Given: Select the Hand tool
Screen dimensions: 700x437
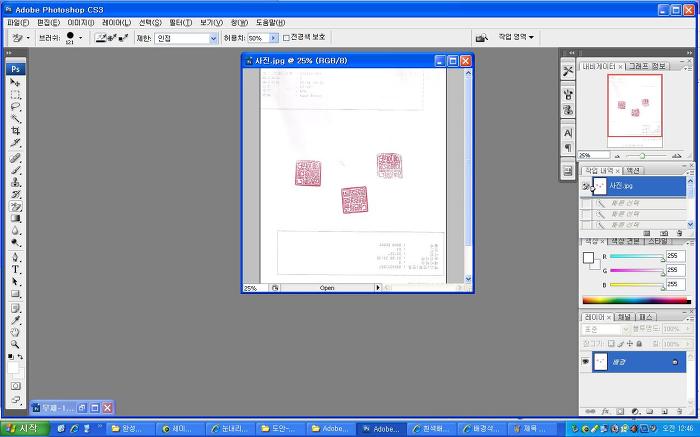Looking at the screenshot, I should click(16, 331).
